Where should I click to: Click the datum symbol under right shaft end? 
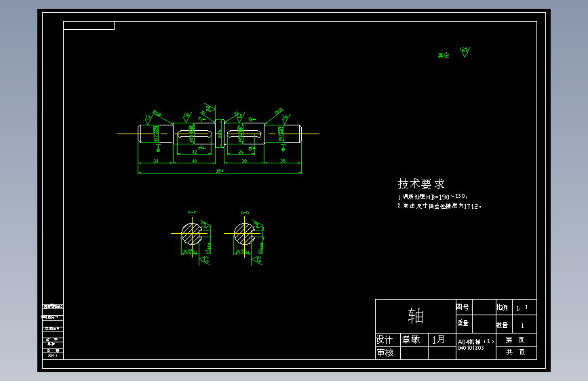pos(283,147)
